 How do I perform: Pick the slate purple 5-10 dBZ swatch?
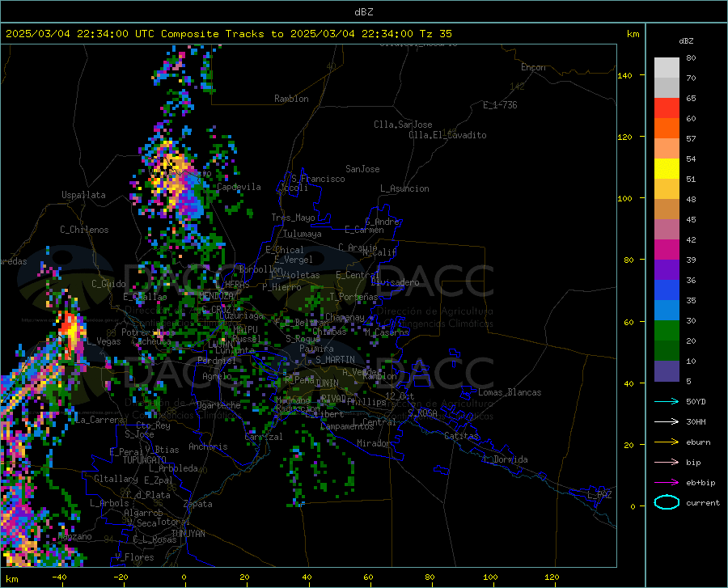tap(667, 371)
